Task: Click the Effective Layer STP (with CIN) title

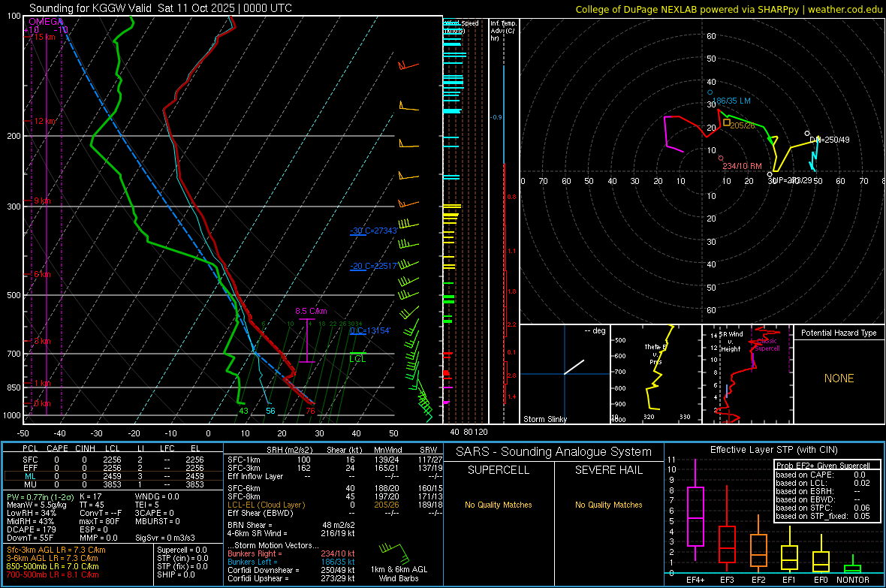Action: coord(773,450)
